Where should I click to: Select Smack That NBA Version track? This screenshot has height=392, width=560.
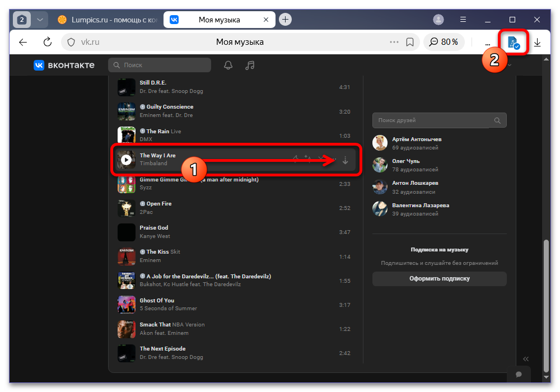tap(172, 325)
